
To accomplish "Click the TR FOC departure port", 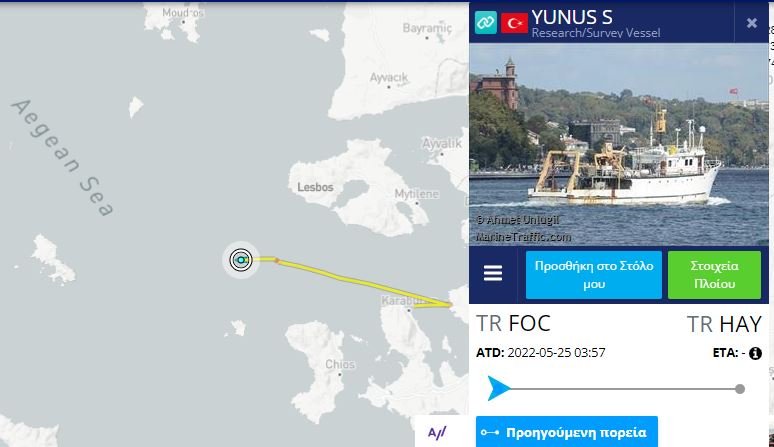I will (x=513, y=324).
